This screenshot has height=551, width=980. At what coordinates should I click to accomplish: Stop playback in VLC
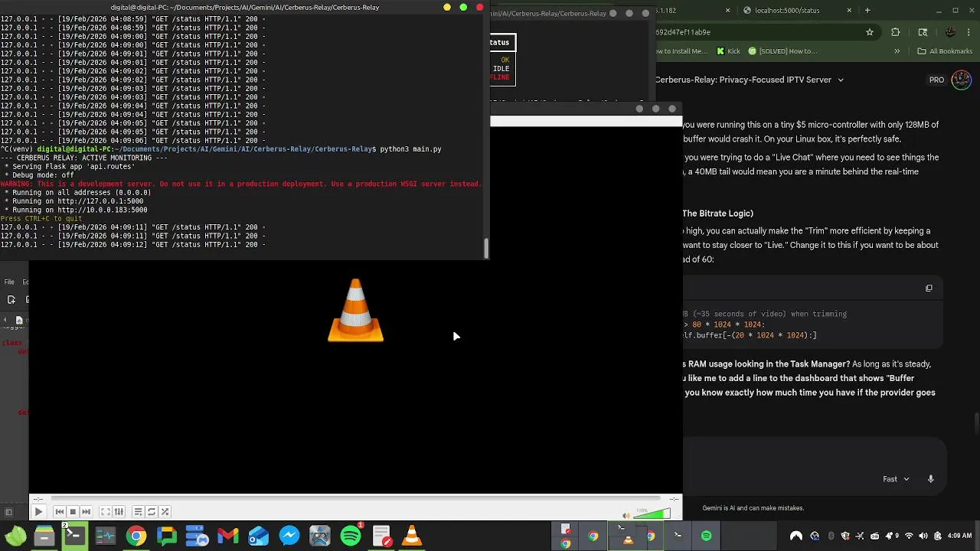(73, 512)
